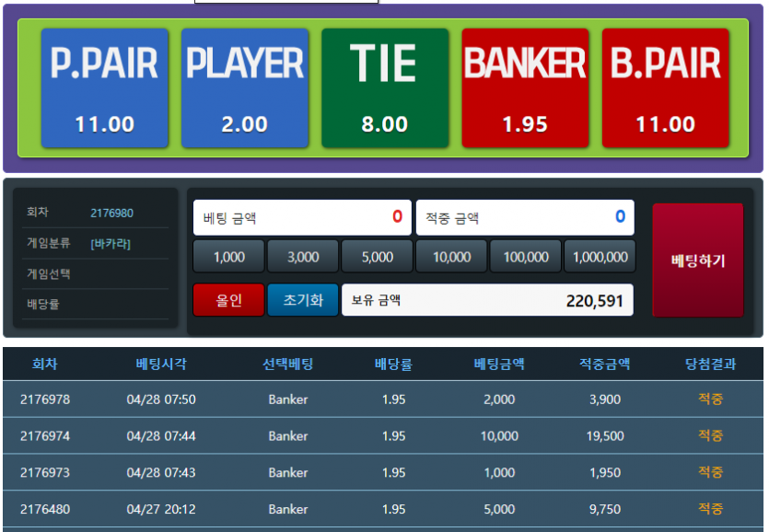Screen dimensions: 769x532
Task: Add 100,000 to the bet amount
Action: click(526, 257)
